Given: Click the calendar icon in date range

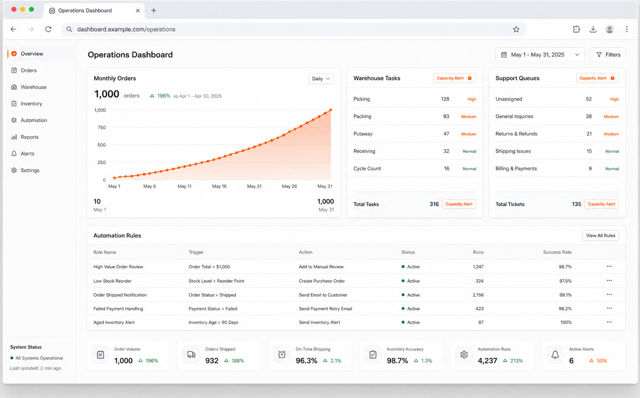Looking at the screenshot, I should [x=504, y=55].
